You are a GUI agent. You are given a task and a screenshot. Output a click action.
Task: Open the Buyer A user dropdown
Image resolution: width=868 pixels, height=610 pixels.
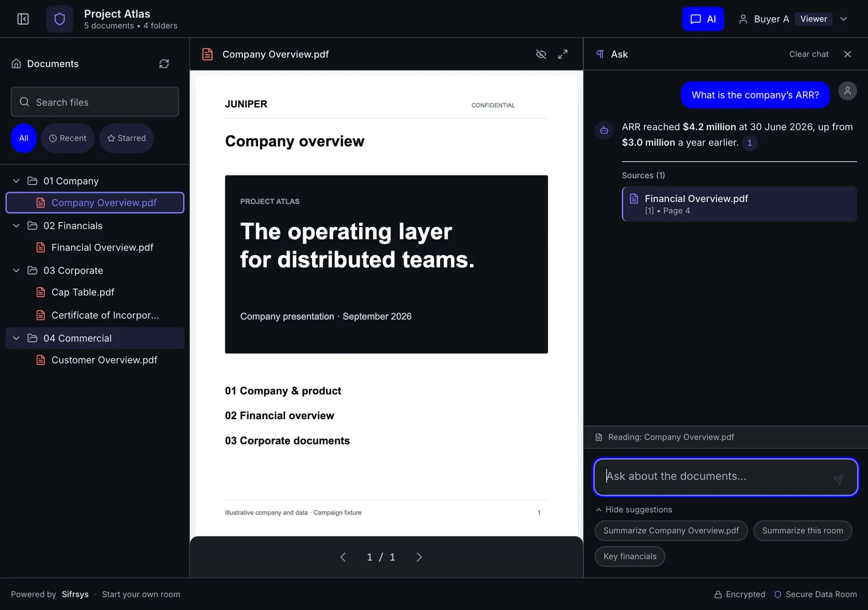coord(793,19)
